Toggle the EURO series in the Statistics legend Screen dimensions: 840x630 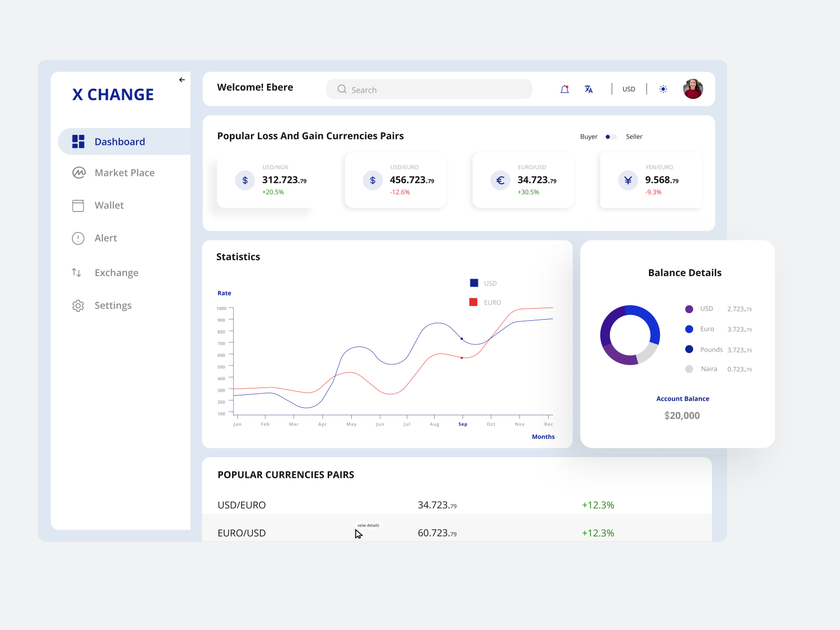(475, 302)
